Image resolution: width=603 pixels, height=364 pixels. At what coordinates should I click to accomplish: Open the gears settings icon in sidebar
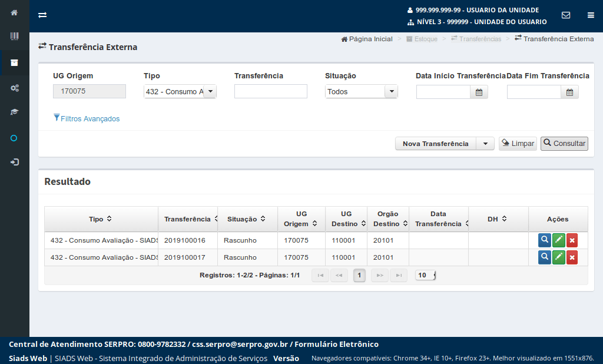[14, 88]
